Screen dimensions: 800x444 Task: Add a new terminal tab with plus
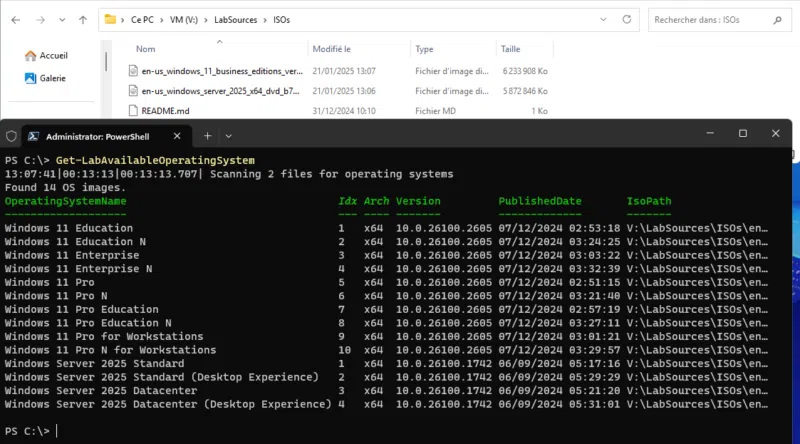coord(207,135)
